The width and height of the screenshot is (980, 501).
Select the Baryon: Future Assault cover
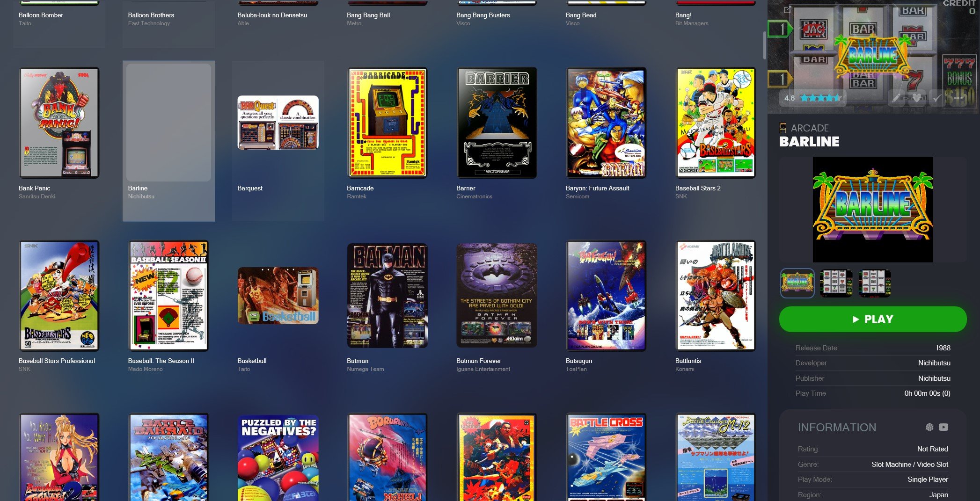click(607, 123)
